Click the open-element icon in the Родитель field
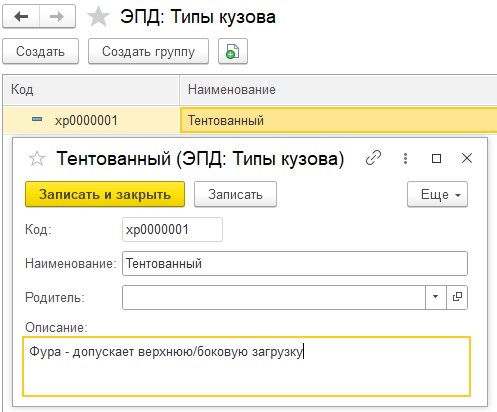Screen dimensions: 497x412 [457, 297]
